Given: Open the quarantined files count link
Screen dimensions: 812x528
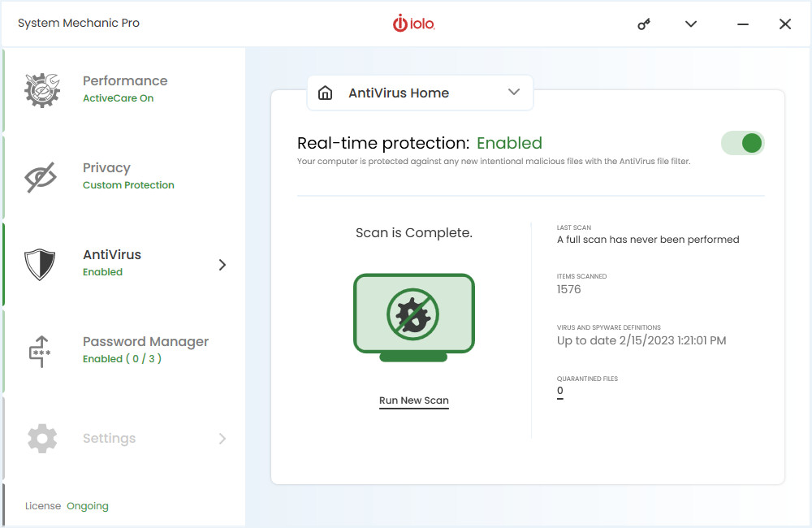Looking at the screenshot, I should [x=559, y=392].
